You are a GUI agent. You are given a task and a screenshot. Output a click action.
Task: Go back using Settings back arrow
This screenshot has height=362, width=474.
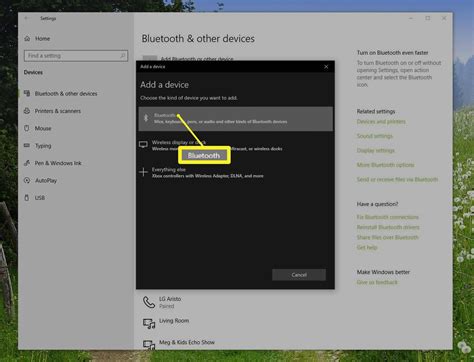(x=27, y=18)
